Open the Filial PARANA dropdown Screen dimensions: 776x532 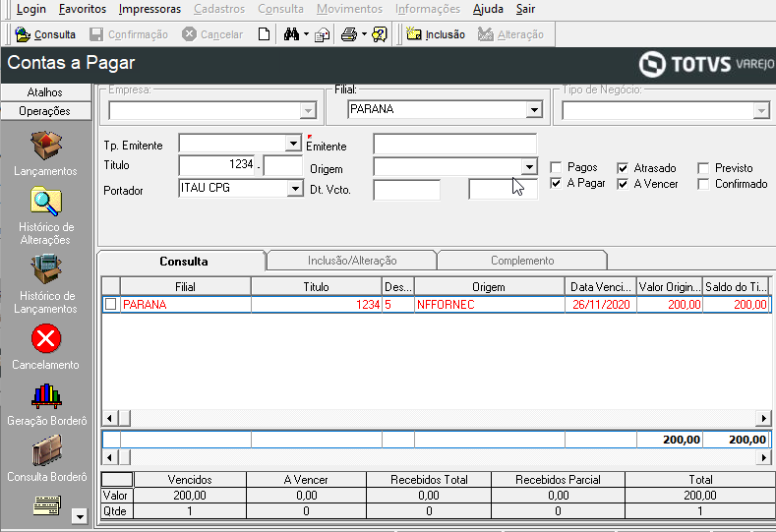pyautogui.click(x=534, y=109)
